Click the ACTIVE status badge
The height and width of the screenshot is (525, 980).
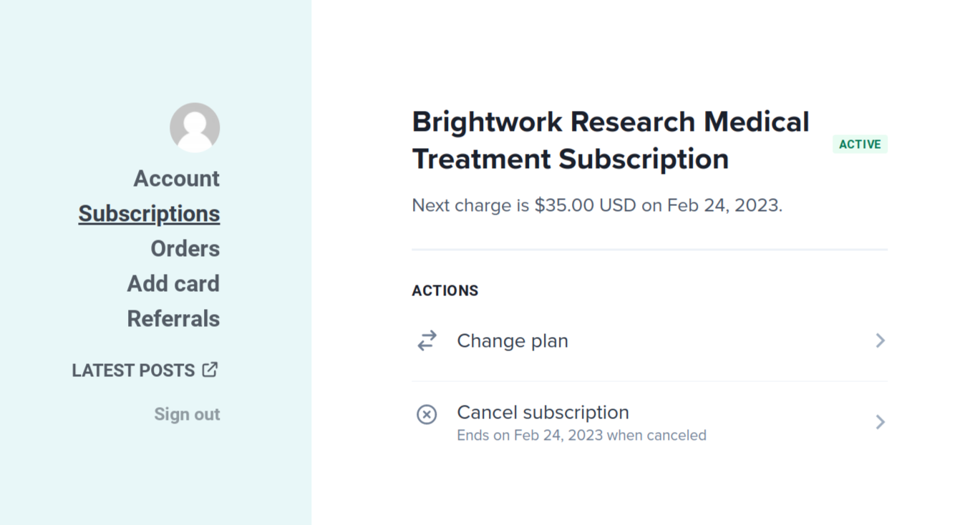[860, 144]
